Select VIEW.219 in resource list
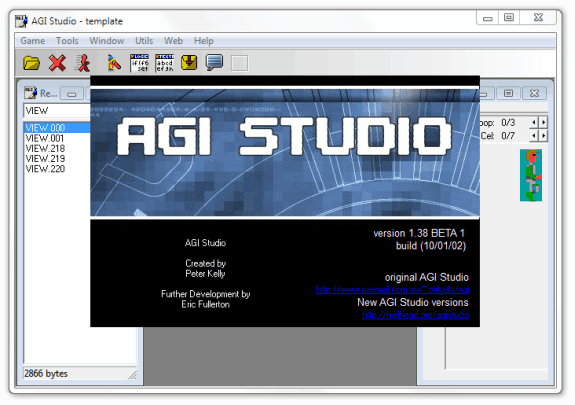The width and height of the screenshot is (575, 405). click(x=57, y=158)
